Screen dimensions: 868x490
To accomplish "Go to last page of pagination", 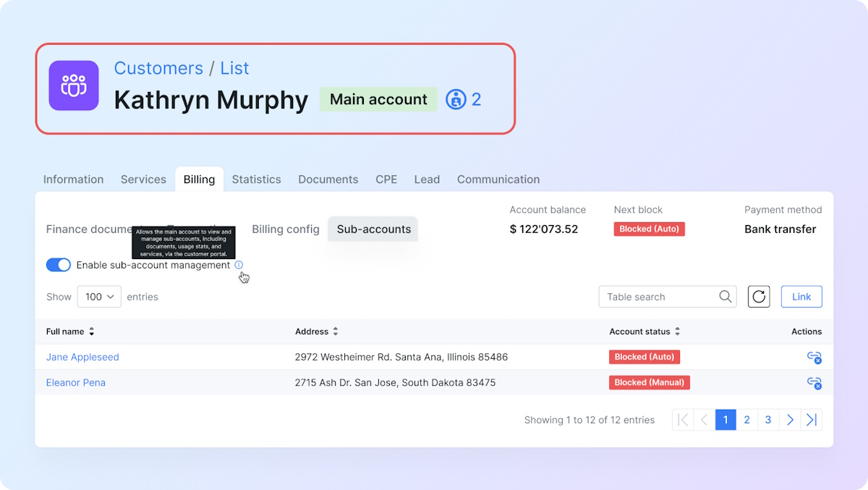I will coord(812,420).
